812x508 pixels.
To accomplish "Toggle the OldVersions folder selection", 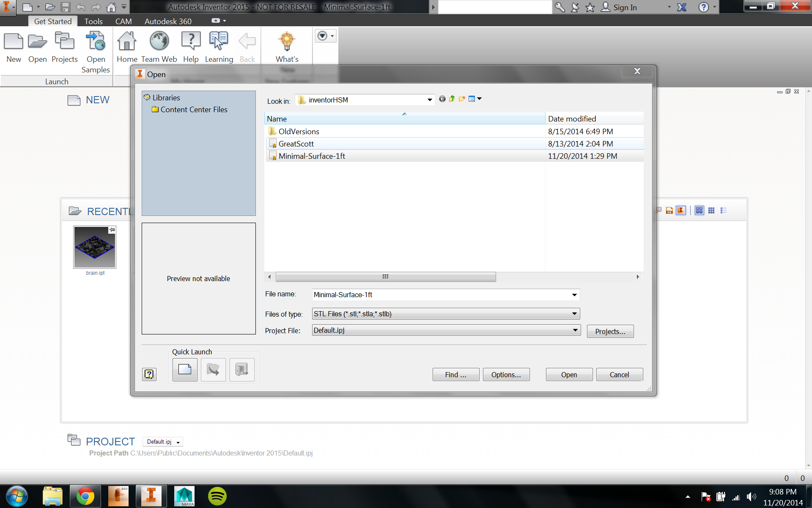I will [x=299, y=131].
